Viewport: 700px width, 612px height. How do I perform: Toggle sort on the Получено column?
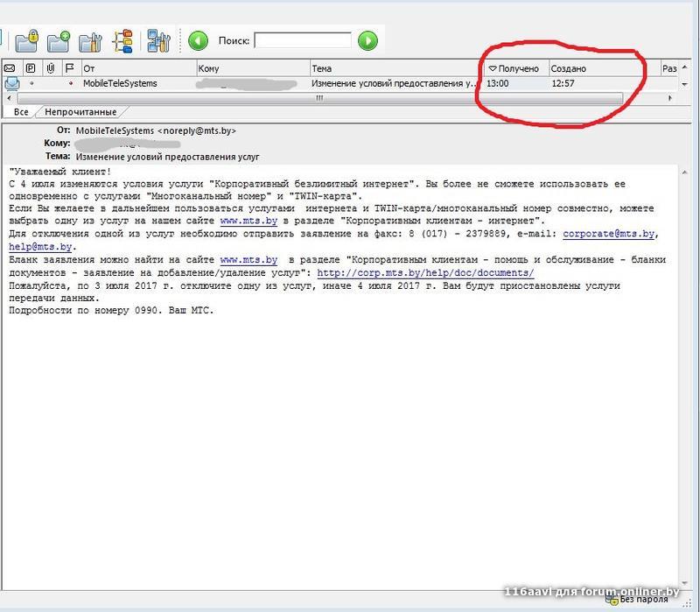point(516,68)
